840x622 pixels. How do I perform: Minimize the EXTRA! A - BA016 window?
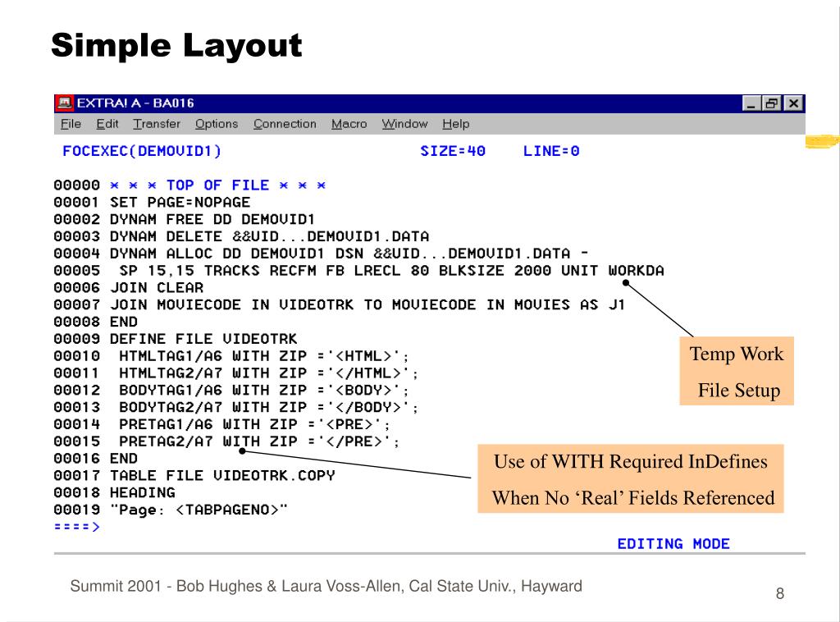(x=751, y=103)
